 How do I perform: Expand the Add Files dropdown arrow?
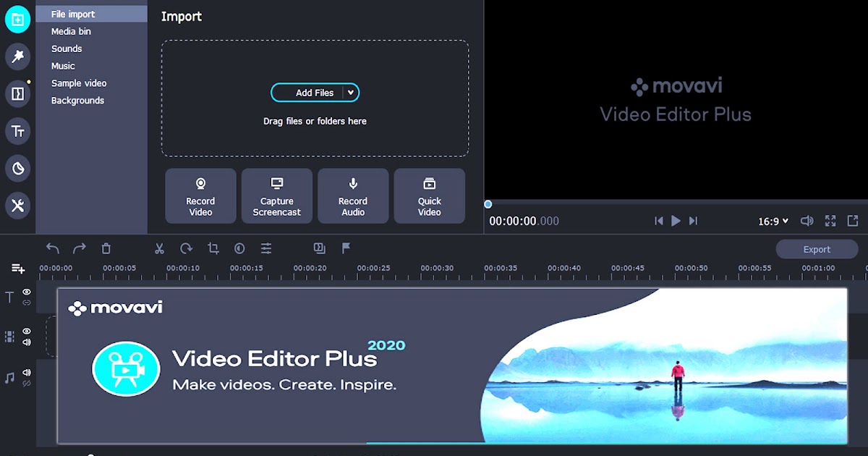coord(350,93)
